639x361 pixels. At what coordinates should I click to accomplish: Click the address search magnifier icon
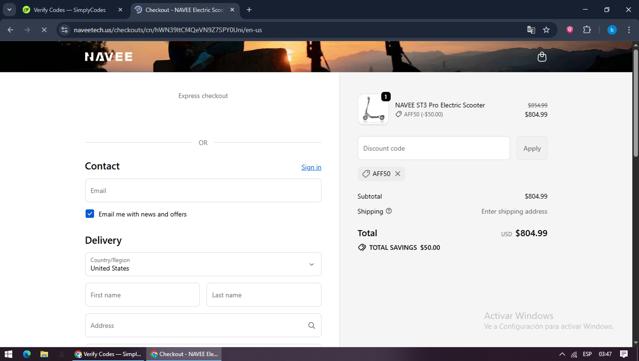pos(311,326)
